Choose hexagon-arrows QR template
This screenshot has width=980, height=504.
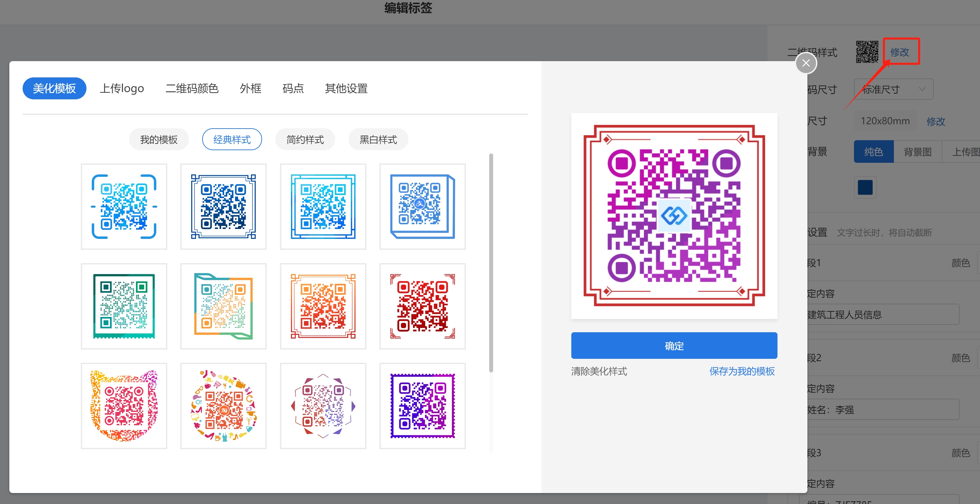coord(323,406)
